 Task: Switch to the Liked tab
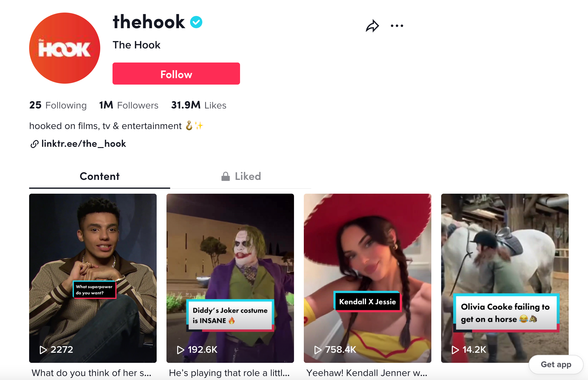click(x=241, y=177)
